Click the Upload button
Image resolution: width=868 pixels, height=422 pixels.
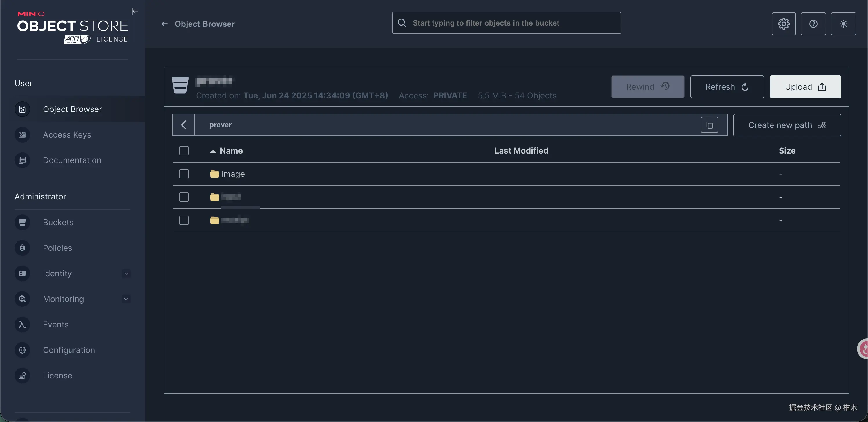coord(805,87)
